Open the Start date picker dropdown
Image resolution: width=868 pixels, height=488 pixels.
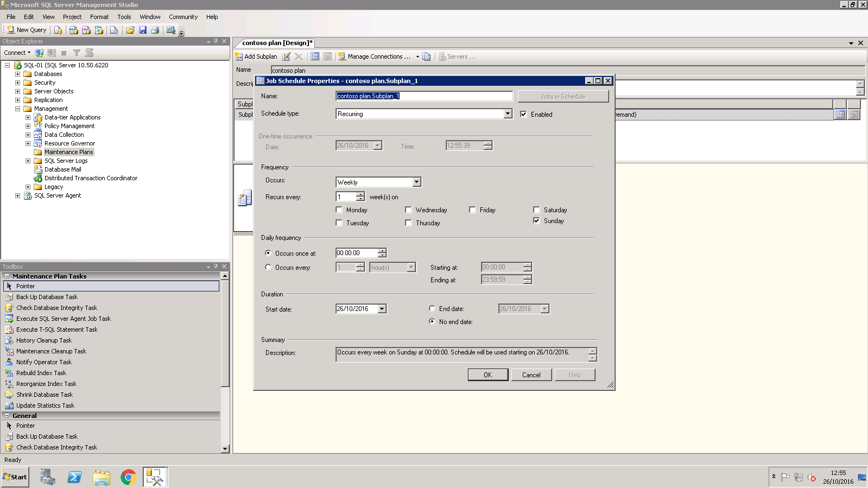click(382, 309)
